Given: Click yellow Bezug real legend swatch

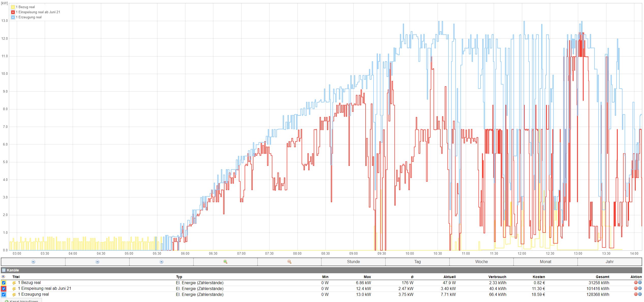Looking at the screenshot, I should click(13, 7).
